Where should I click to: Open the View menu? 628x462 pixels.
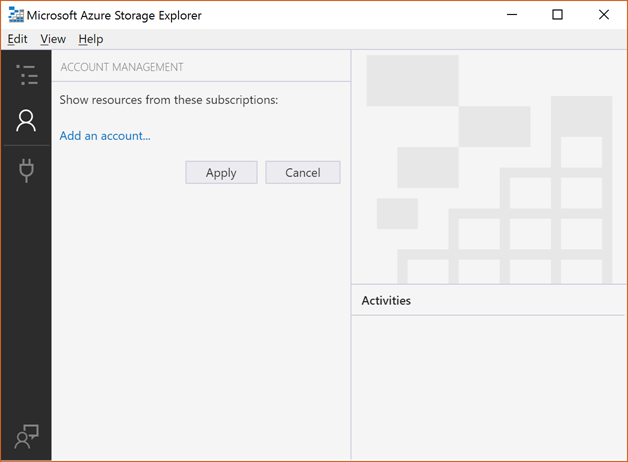53,39
